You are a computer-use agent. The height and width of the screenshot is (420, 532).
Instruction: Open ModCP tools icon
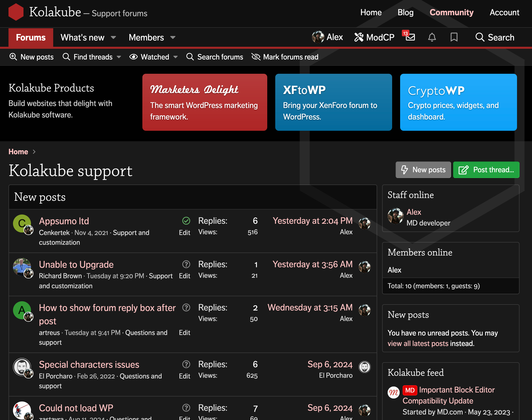click(x=359, y=37)
